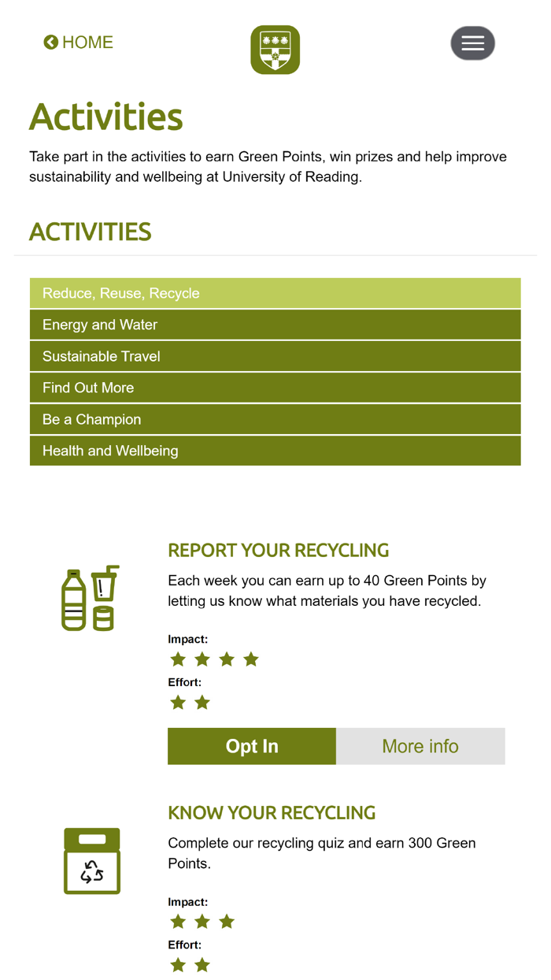The height and width of the screenshot is (980, 551).
Task: Show the Find Out More category
Action: [x=275, y=388]
